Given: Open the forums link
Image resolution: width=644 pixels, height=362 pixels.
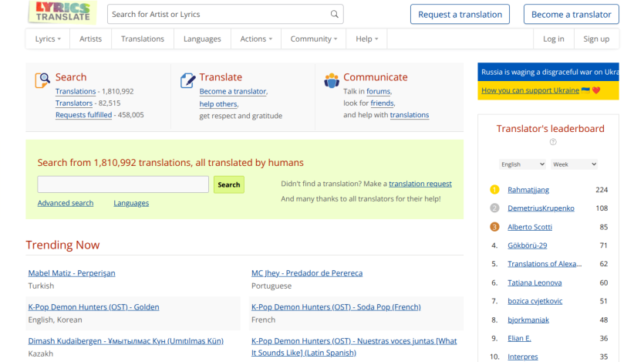Looking at the screenshot, I should [x=378, y=91].
